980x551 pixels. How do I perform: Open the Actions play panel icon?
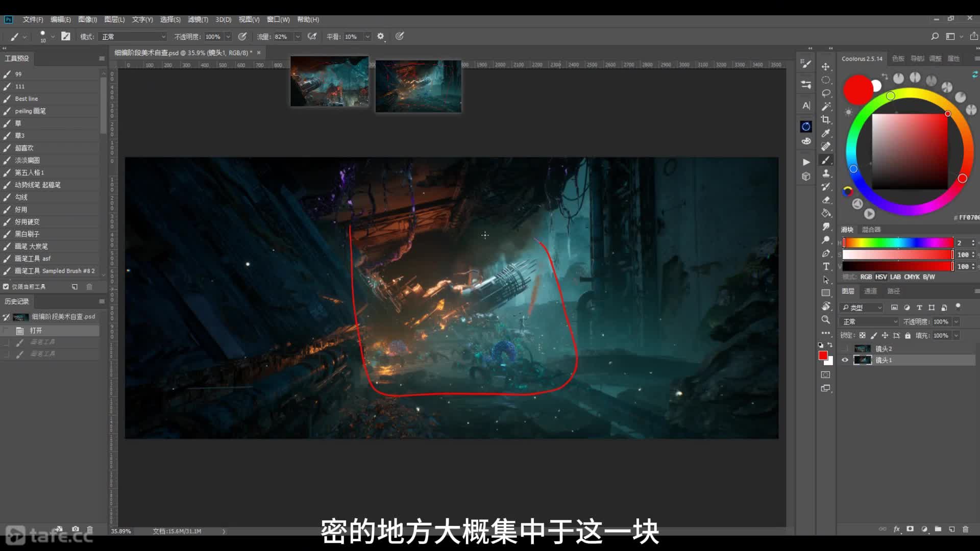click(x=806, y=162)
